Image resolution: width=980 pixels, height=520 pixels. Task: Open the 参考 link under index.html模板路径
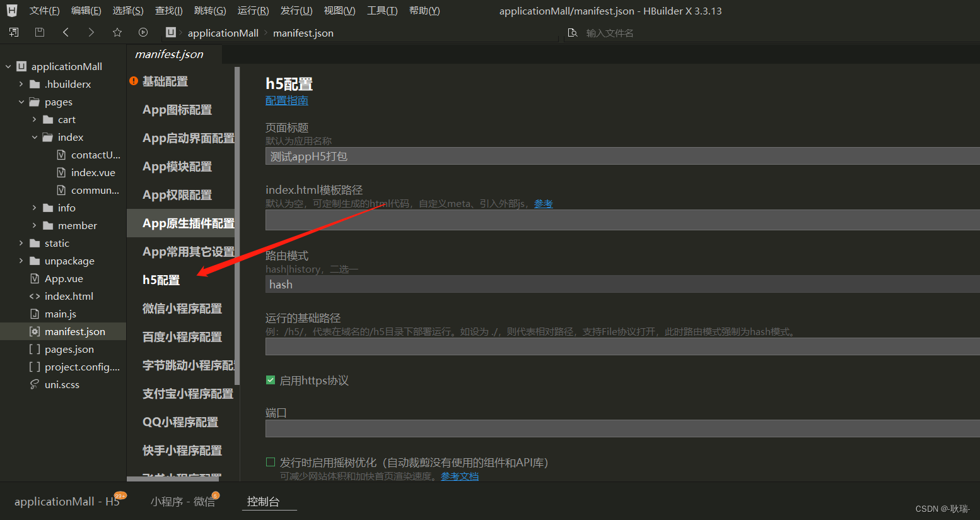[544, 204]
